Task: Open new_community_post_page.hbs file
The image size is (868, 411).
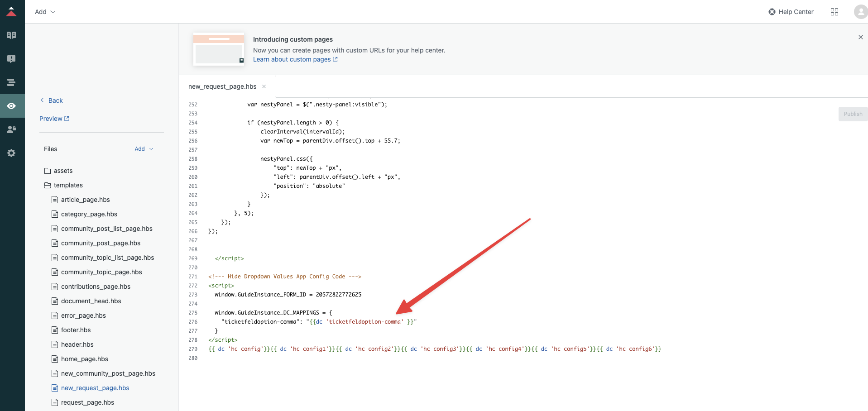Action: click(x=103, y=373)
